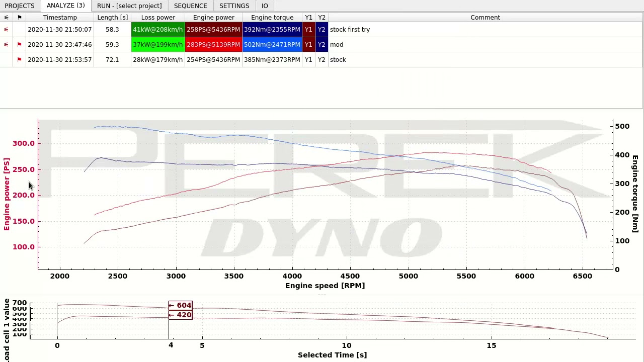Sort by Timestamp column header
644x362 pixels.
(x=60, y=17)
